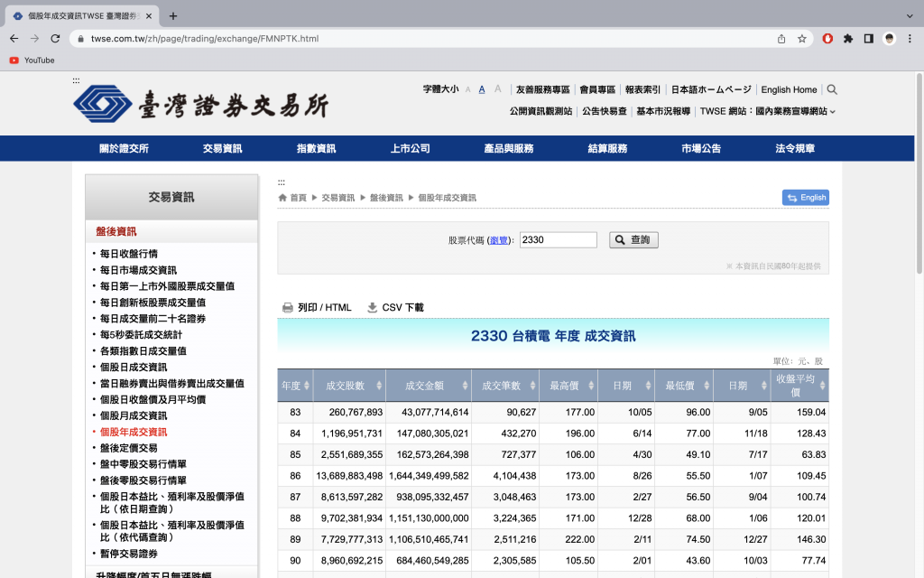Open the 日本語ホームページ link
This screenshot has height=578, width=924.
(x=711, y=89)
